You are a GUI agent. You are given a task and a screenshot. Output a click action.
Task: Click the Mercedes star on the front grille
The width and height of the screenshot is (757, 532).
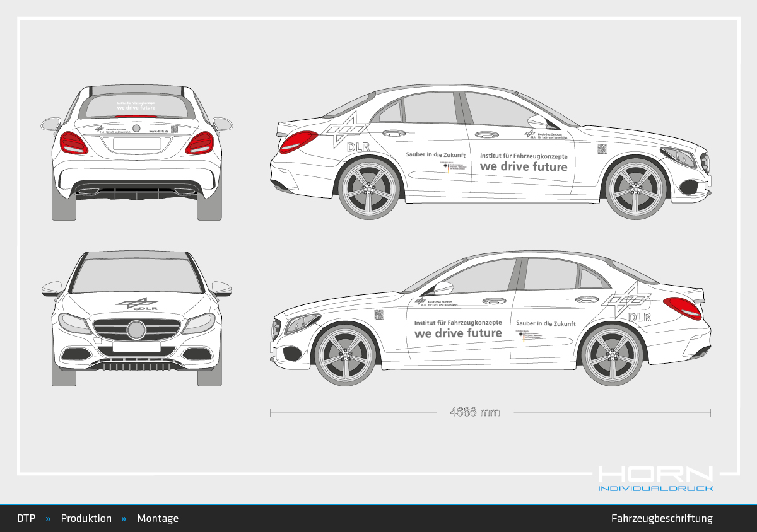136,330
